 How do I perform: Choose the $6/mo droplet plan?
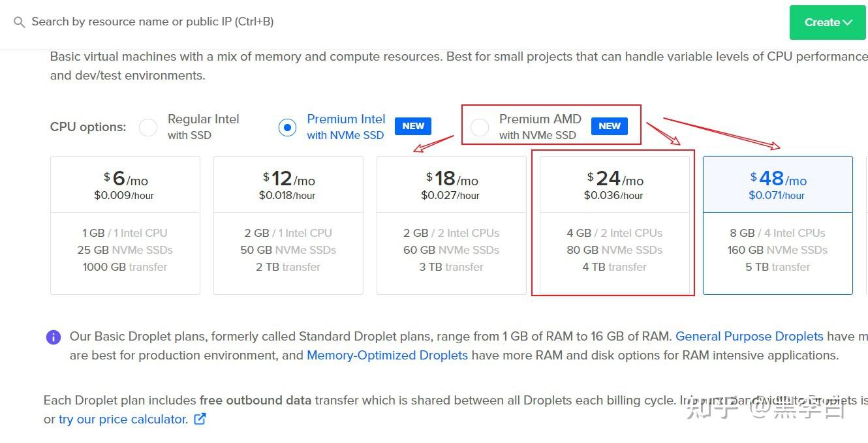pyautogui.click(x=125, y=225)
